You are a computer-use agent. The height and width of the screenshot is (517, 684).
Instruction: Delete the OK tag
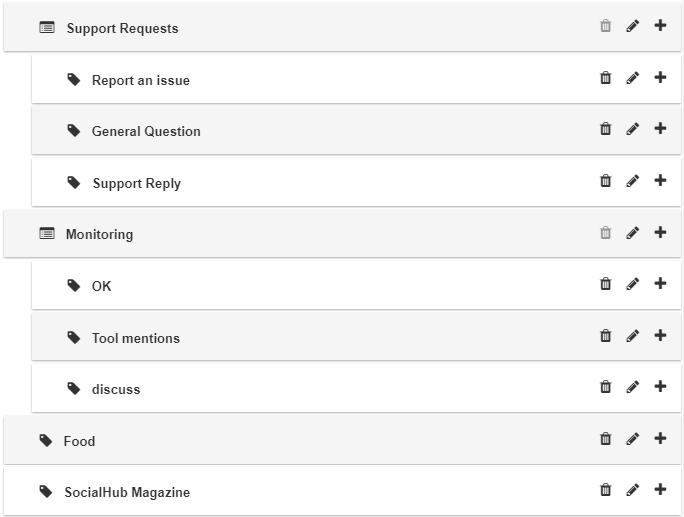(x=605, y=284)
